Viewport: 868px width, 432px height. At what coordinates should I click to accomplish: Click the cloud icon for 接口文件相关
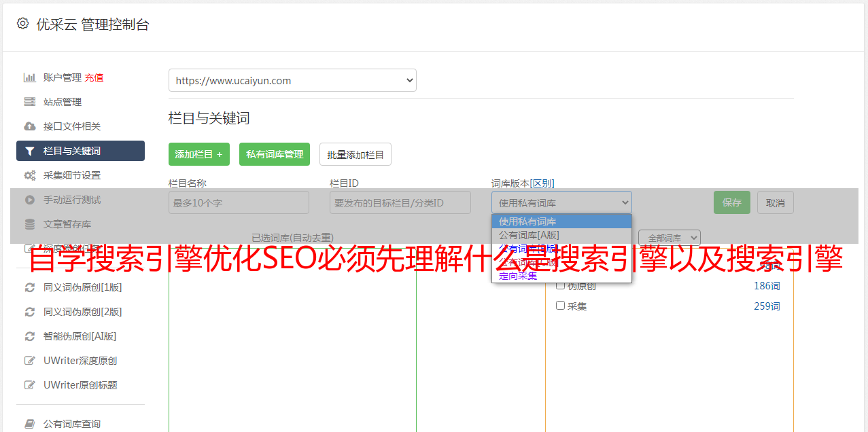pos(29,126)
